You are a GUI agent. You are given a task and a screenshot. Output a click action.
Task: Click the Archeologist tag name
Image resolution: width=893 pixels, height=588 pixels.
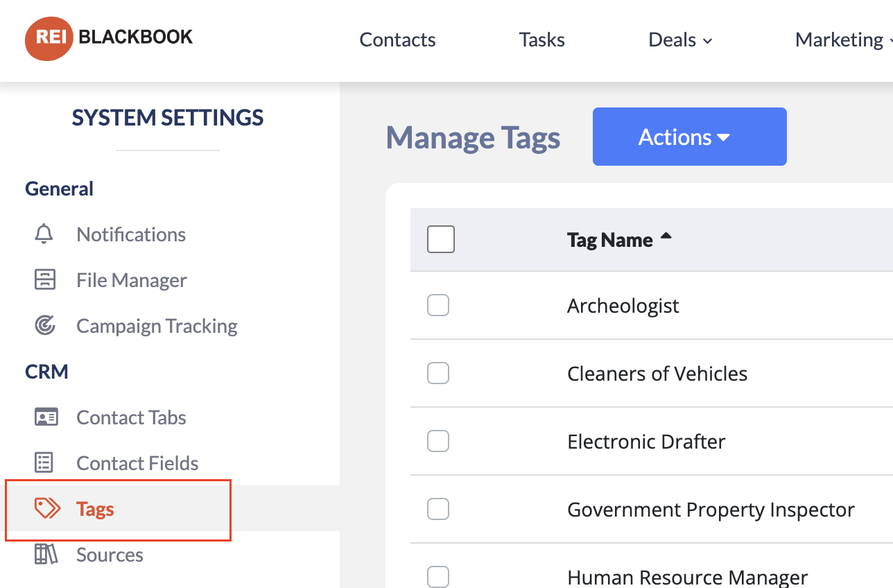pos(623,306)
